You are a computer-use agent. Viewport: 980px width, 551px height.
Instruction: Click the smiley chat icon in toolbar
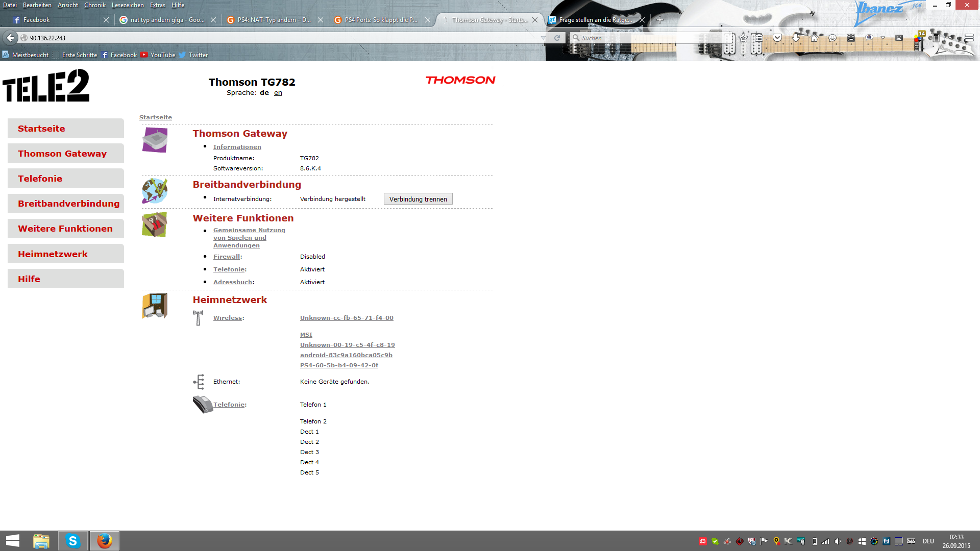[832, 38]
